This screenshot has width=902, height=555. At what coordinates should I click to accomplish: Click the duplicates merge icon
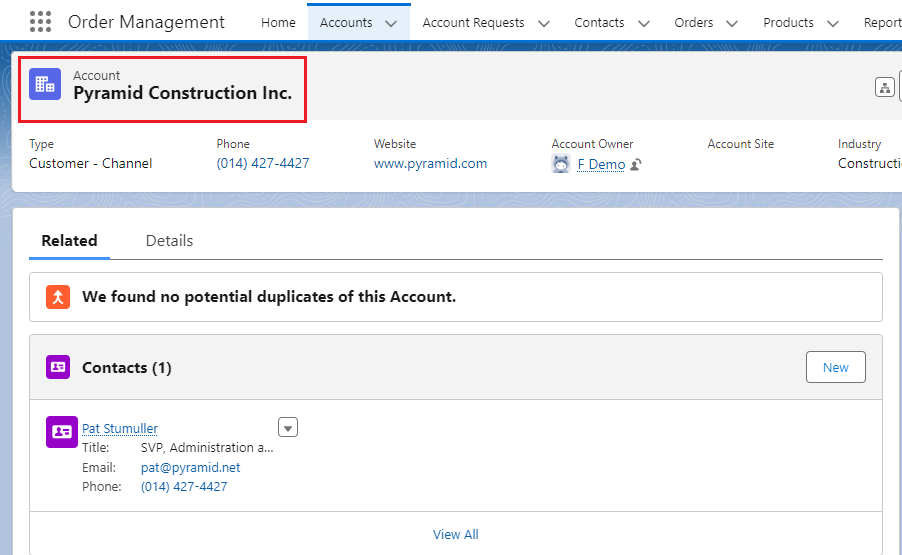[x=58, y=297]
